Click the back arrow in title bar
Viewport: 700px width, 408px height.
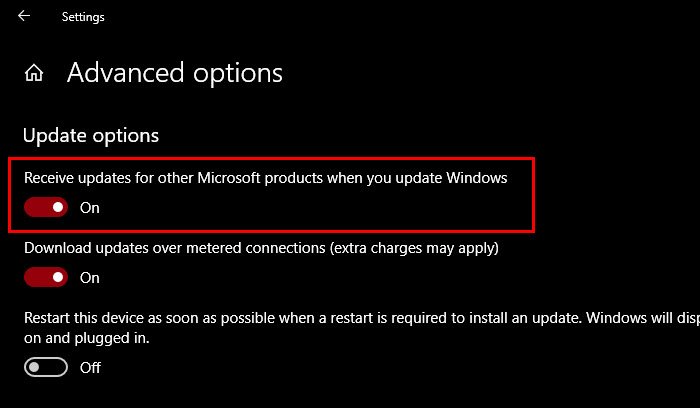pyautogui.click(x=24, y=16)
